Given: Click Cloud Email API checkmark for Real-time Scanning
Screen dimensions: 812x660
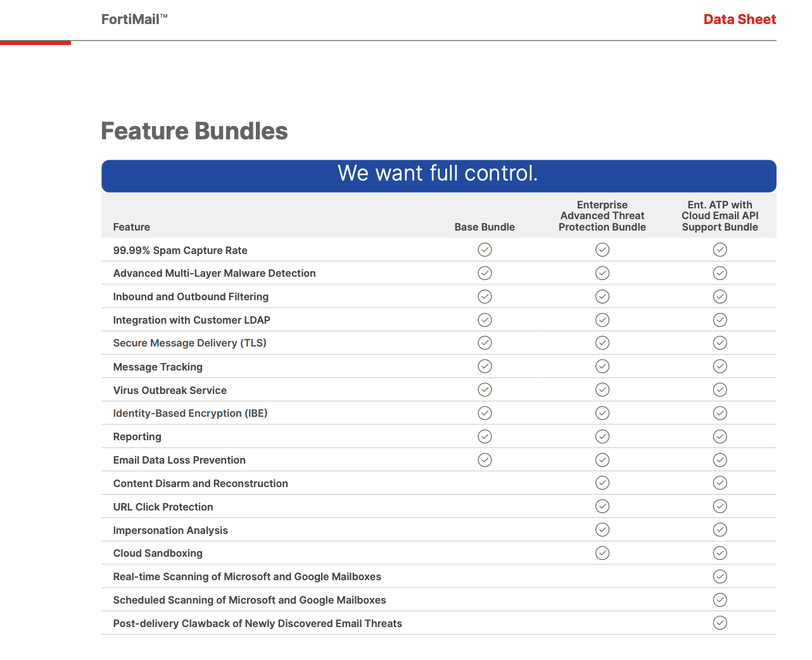Looking at the screenshot, I should pos(720,576).
